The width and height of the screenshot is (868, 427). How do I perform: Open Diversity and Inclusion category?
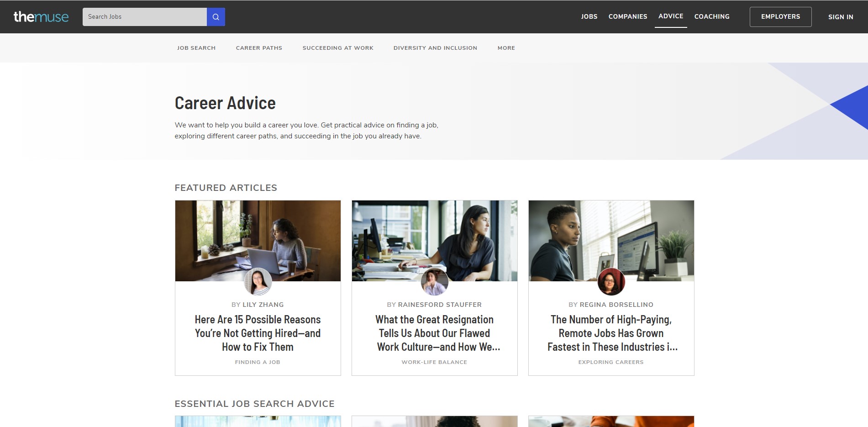pos(435,48)
